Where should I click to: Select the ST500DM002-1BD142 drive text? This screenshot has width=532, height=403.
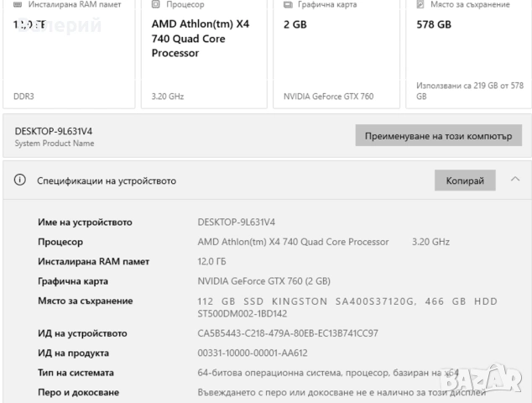click(243, 313)
